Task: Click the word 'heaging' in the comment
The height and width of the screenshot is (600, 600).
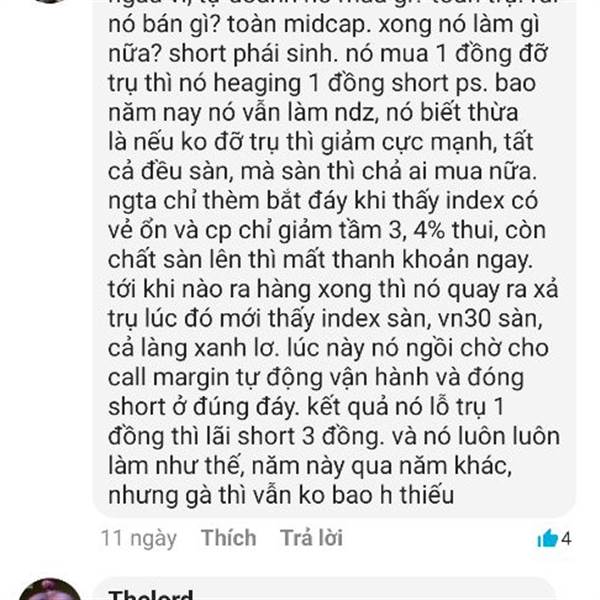Action: point(257,84)
